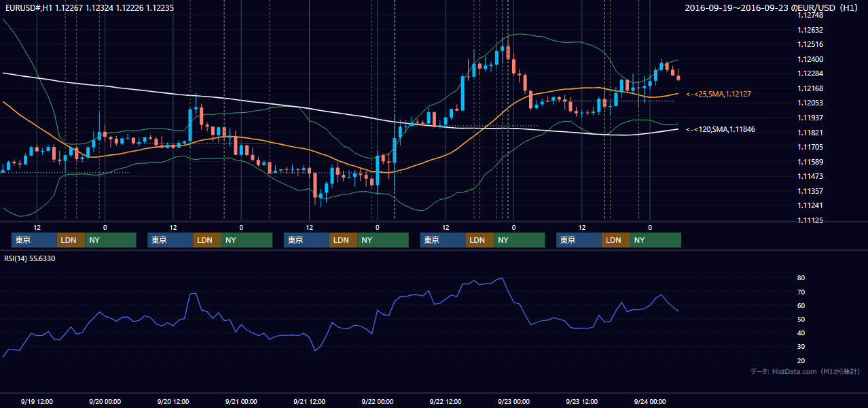Screen dimensions: 868x408
Task: Click price axis label 1.11821
Action: 811,133
